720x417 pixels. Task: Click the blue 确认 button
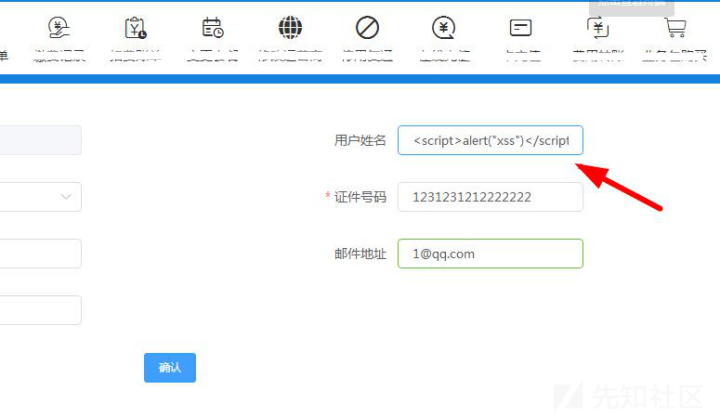tap(170, 367)
